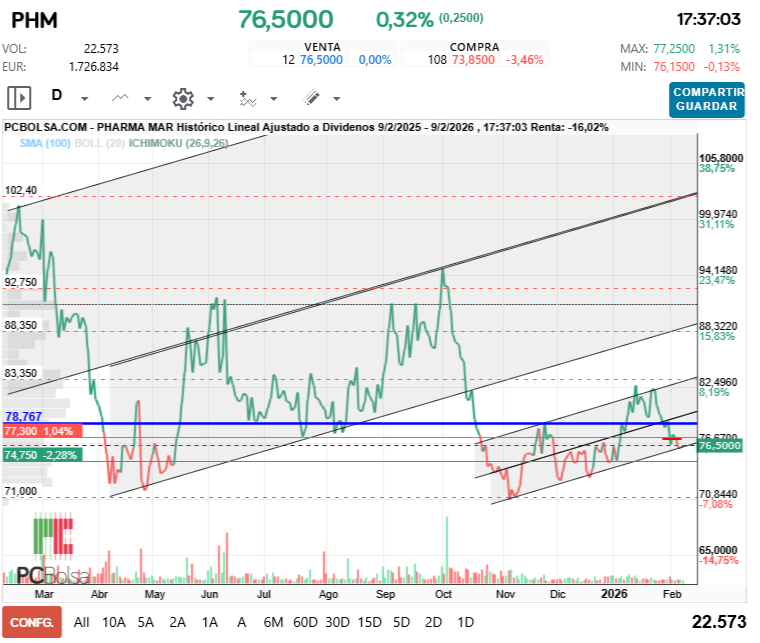Expand the drawing tools dropdown arrow

tap(336, 99)
